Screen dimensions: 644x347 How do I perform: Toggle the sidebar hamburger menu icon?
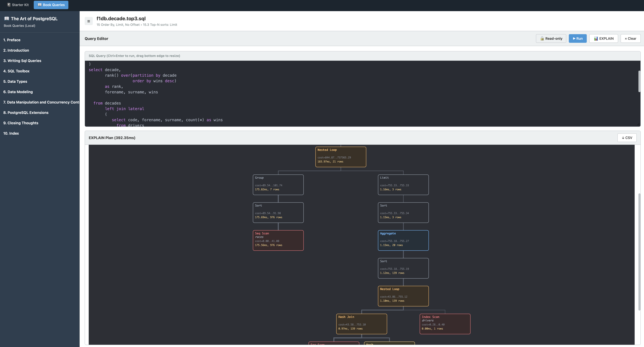coord(88,21)
